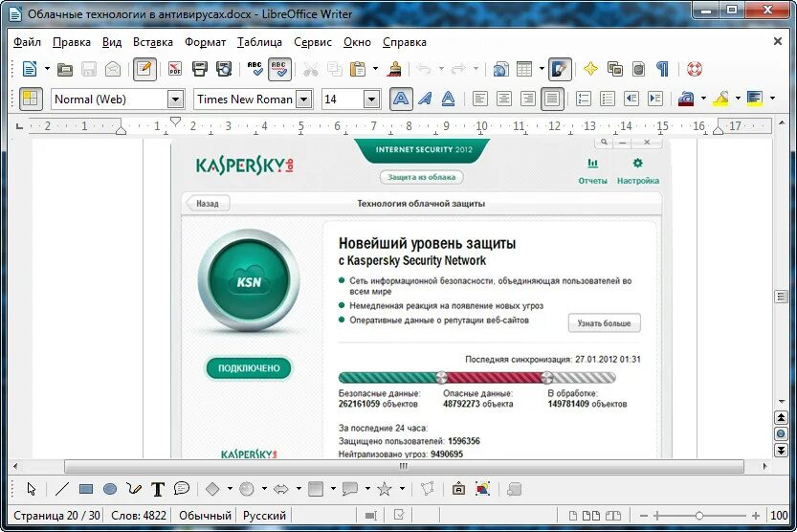Open paragraph style dropdown Normal (Web)
This screenshot has width=797, height=532.
175,100
